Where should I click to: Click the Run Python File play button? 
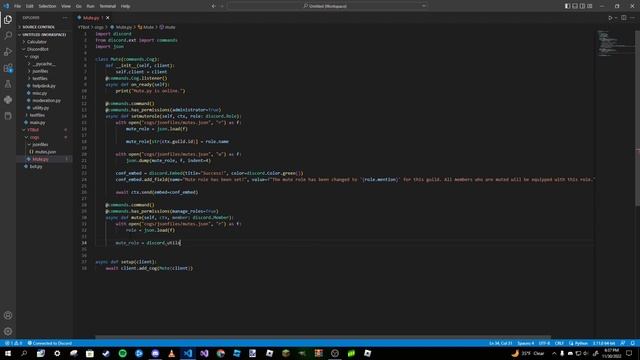610,18
